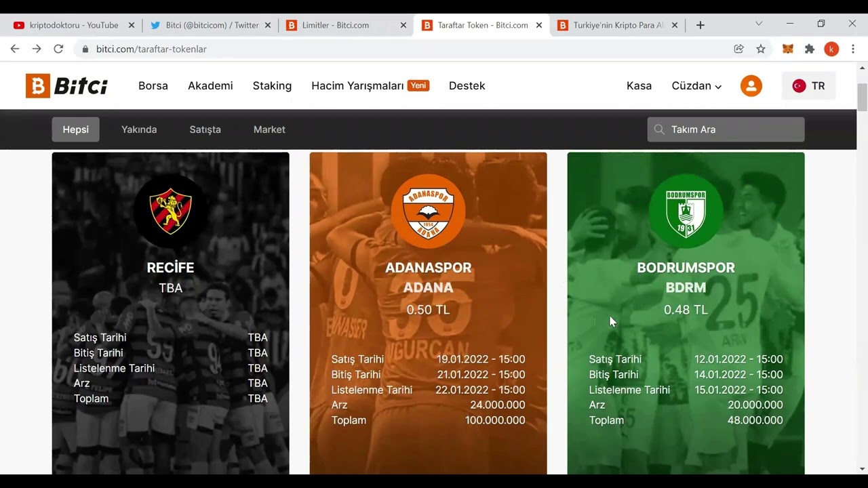This screenshot has height=488, width=868.
Task: Open the tab search chevron
Action: tap(759, 24)
